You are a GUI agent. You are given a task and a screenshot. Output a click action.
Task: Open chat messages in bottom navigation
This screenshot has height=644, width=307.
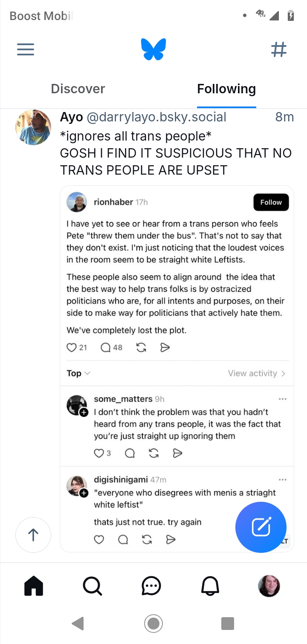point(151,586)
